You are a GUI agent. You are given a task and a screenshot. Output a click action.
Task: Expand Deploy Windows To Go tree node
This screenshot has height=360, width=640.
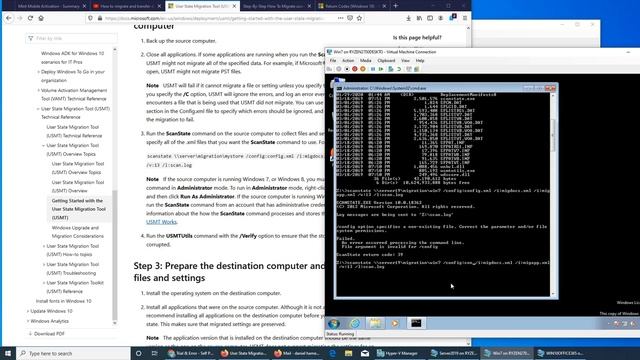[38, 72]
